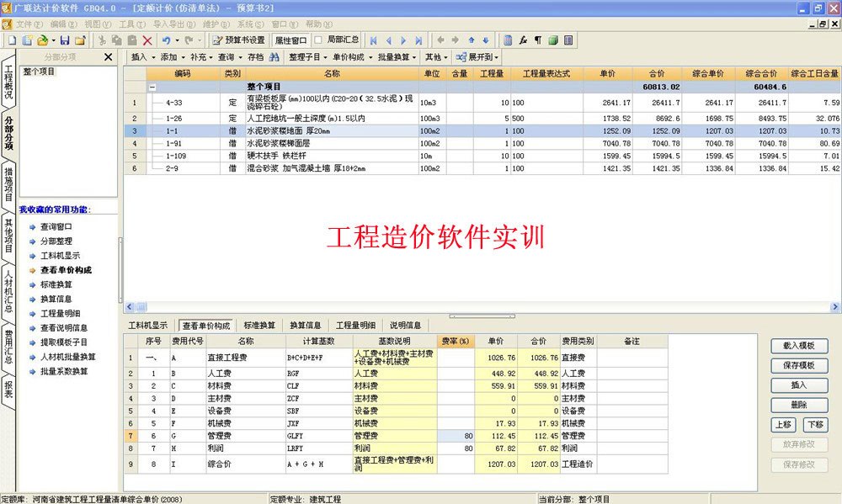Click the fx formula icon in toolbar
Viewport: 842px width, 504px height.
(523, 40)
